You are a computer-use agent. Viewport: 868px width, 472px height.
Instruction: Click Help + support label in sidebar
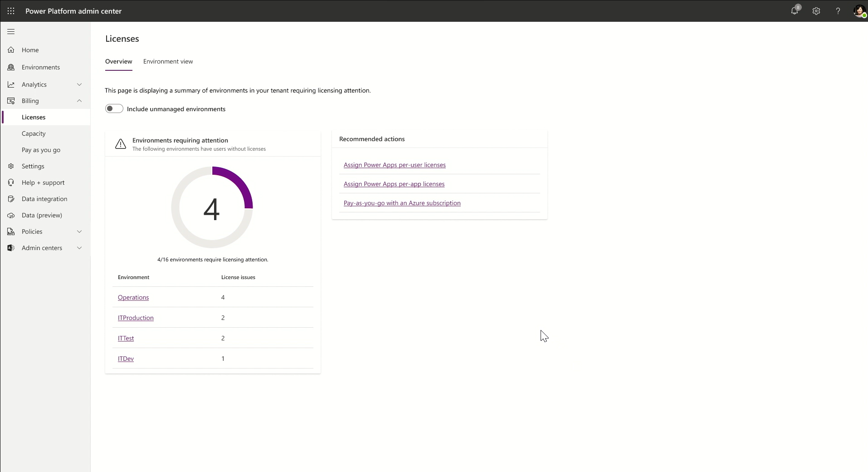43,182
